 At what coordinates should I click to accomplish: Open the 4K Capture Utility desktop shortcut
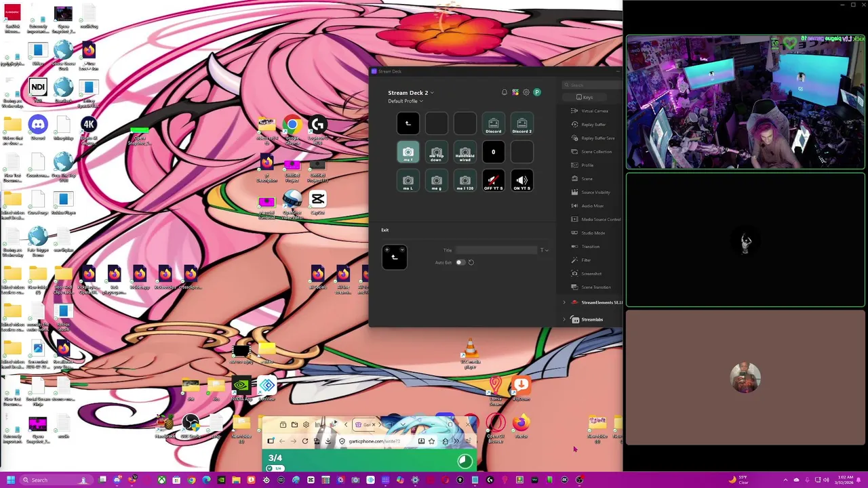(88, 129)
